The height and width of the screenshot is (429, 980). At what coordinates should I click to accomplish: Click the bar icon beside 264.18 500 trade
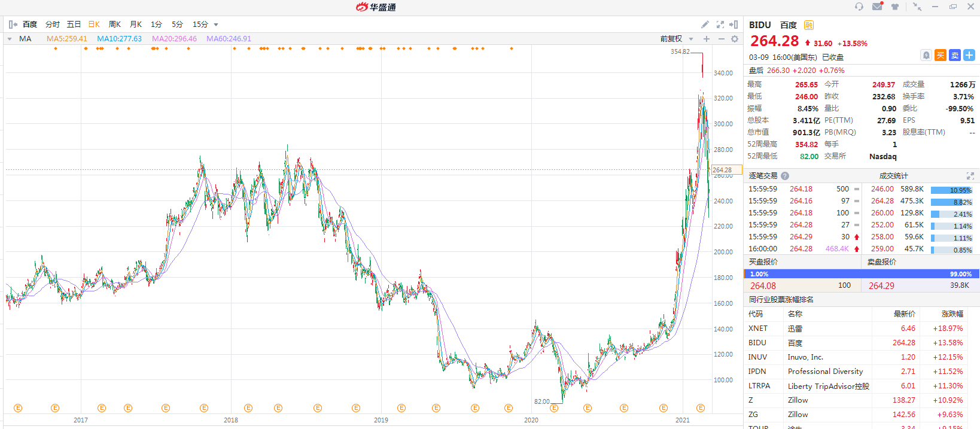coord(857,189)
